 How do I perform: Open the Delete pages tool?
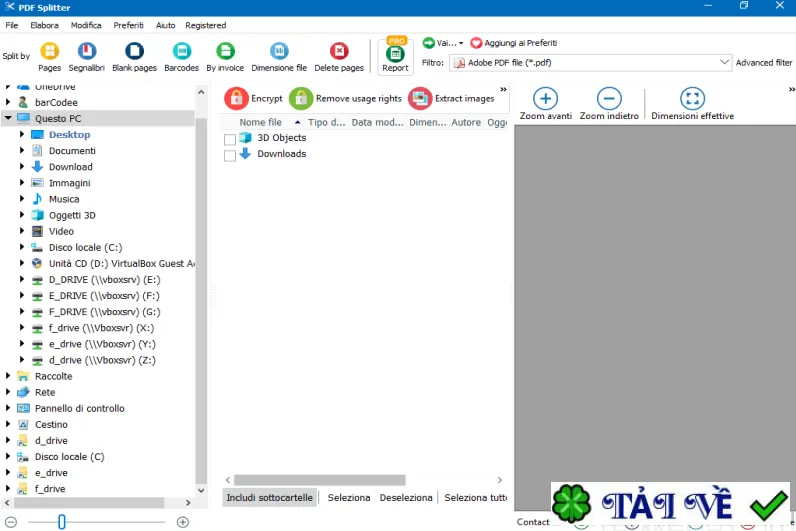coord(339,51)
